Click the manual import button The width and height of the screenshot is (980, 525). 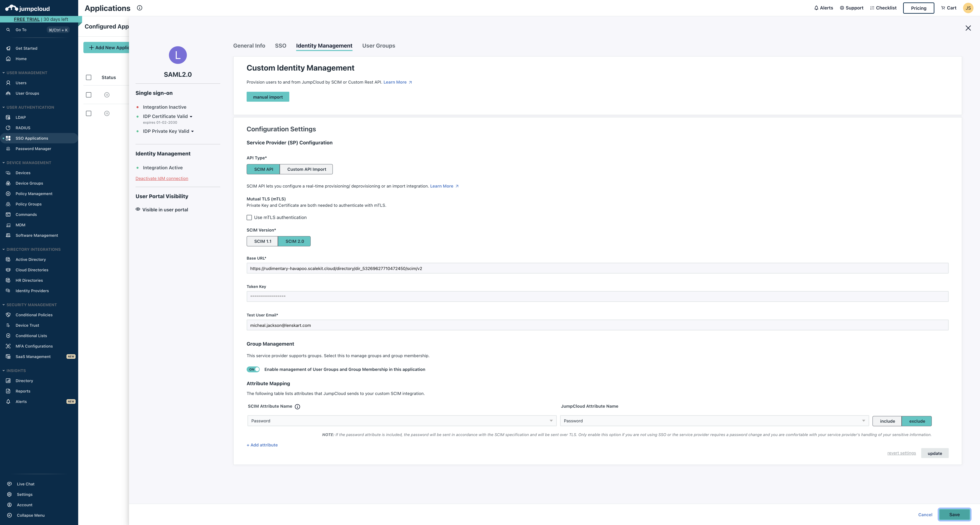point(268,97)
